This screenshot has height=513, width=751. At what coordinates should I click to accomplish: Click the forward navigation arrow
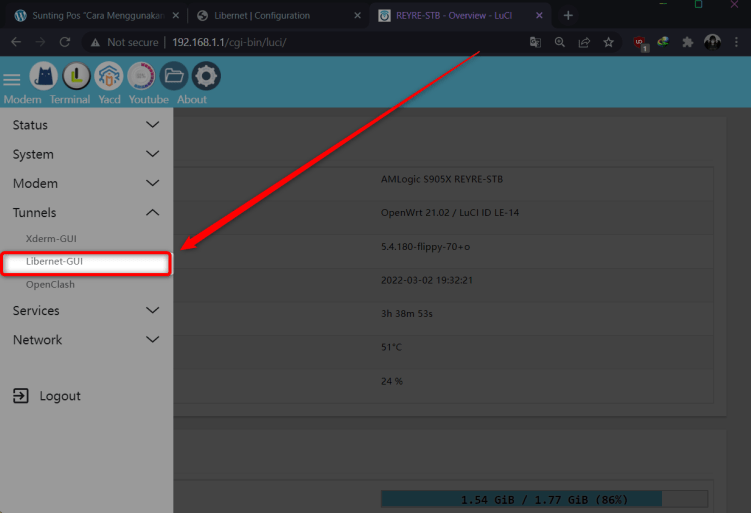pyautogui.click(x=40, y=42)
